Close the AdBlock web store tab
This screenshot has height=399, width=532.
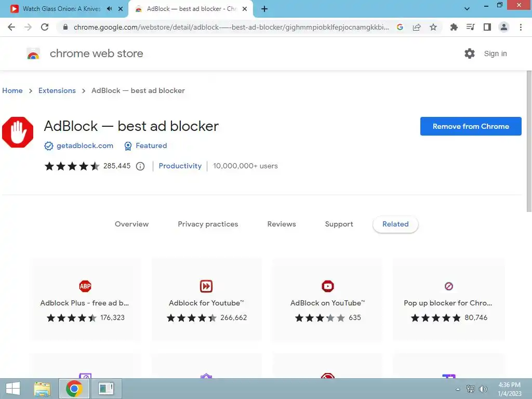point(245,9)
